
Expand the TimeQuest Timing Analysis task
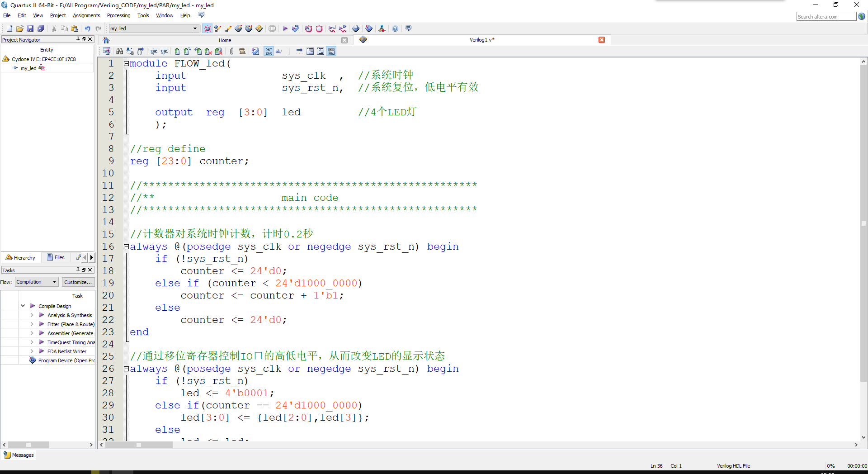[32, 342]
